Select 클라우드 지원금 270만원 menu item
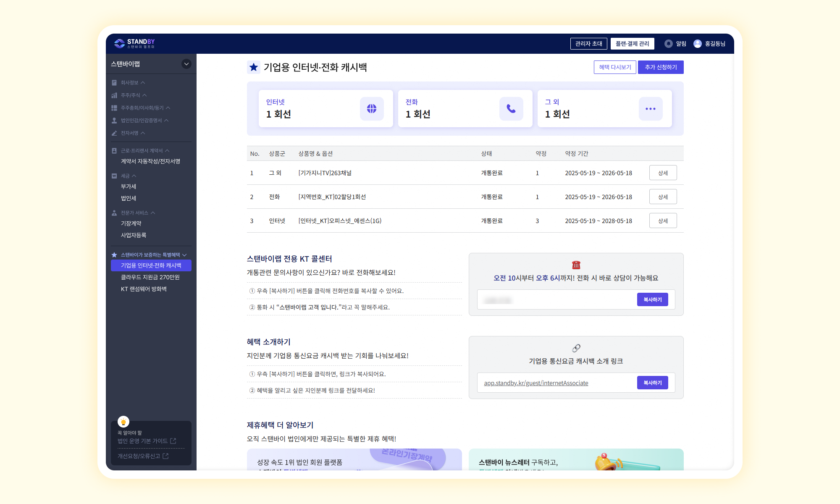 coord(150,277)
